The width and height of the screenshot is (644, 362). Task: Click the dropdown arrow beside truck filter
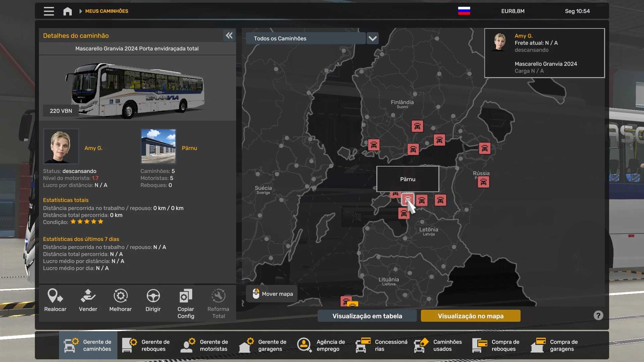373,38
